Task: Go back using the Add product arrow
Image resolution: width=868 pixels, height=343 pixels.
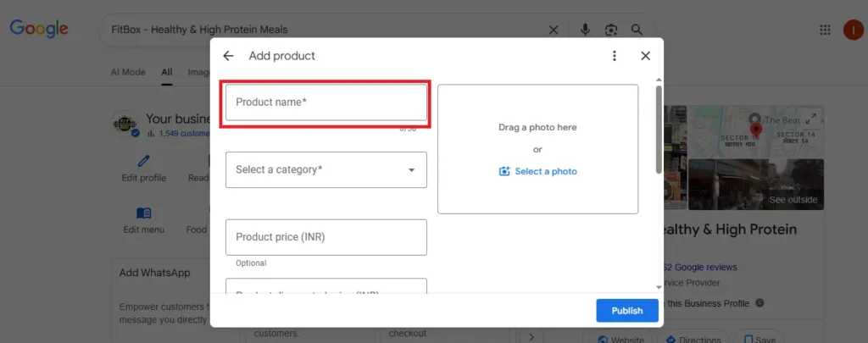Action: (x=228, y=56)
